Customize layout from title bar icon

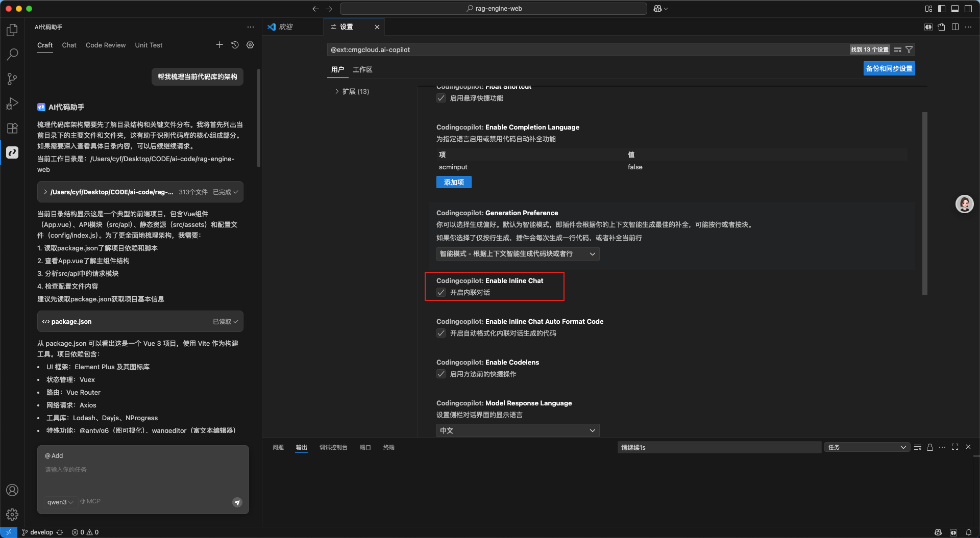click(928, 9)
